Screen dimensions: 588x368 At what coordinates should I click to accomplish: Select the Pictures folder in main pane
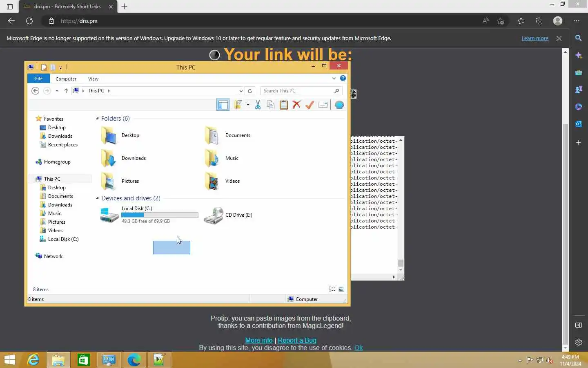point(120,181)
